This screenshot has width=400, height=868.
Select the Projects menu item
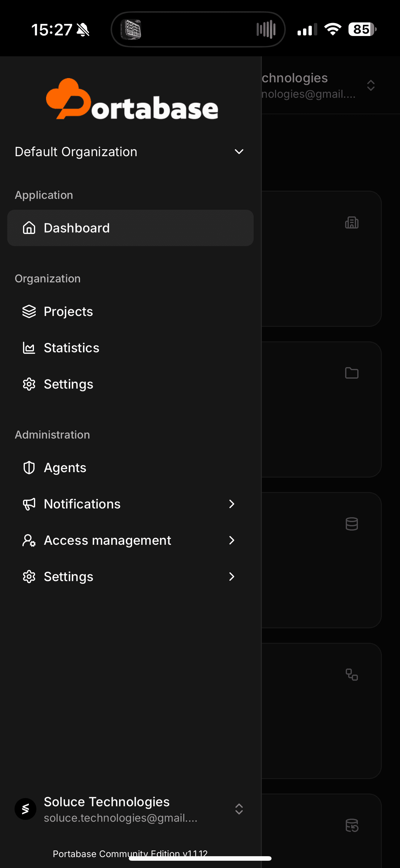pyautogui.click(x=68, y=311)
